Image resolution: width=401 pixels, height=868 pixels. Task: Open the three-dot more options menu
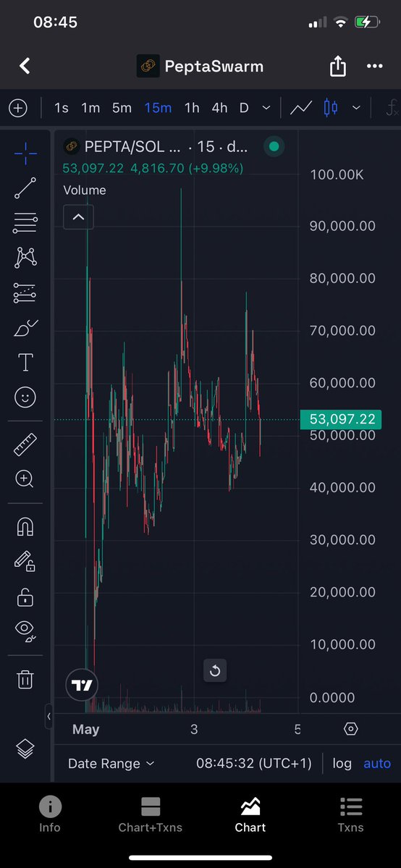click(x=375, y=67)
